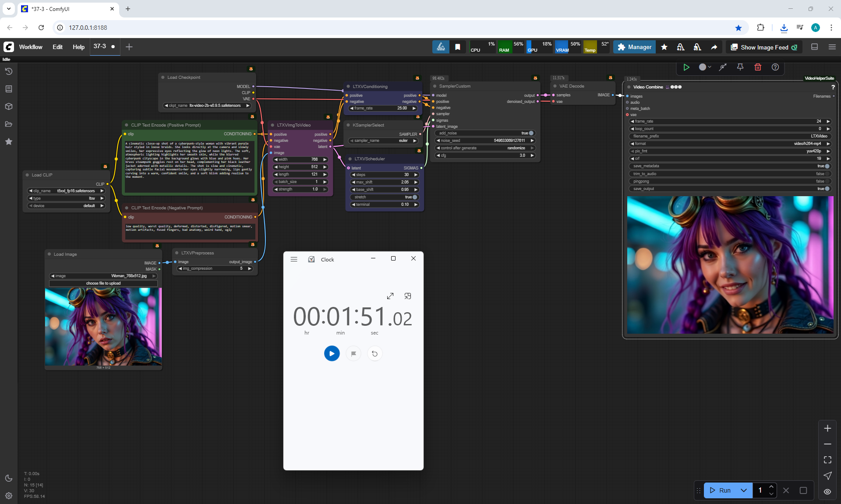Open sampler_name euler dropdown

[x=383, y=141]
